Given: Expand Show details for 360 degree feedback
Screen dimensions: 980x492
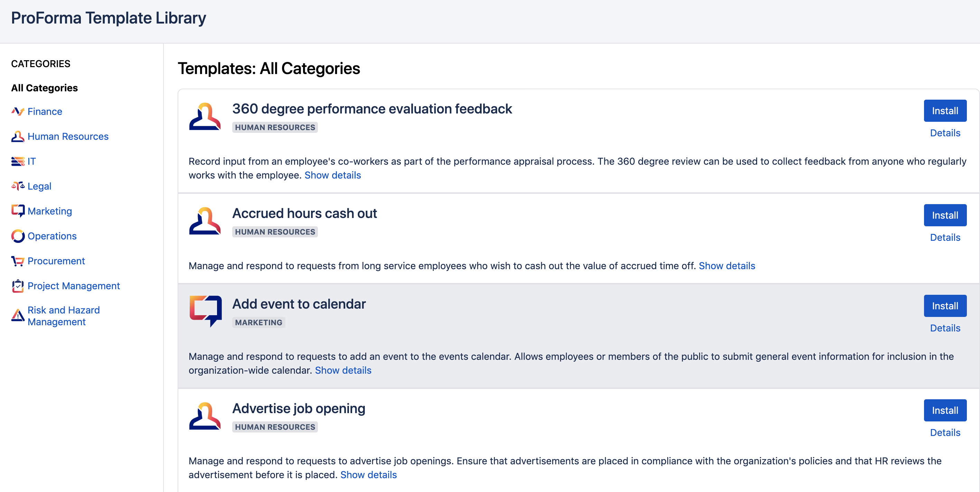Looking at the screenshot, I should (x=332, y=175).
